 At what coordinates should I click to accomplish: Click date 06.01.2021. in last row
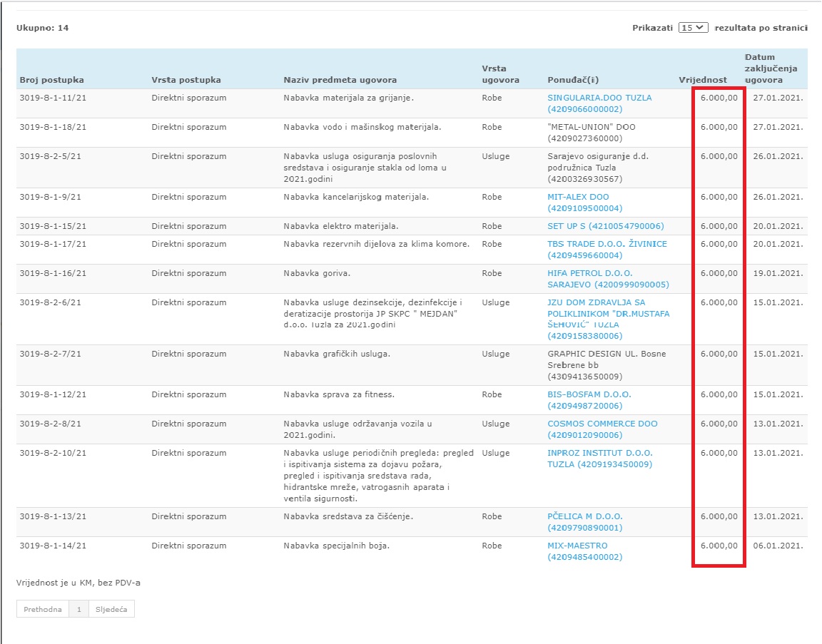tap(778, 546)
